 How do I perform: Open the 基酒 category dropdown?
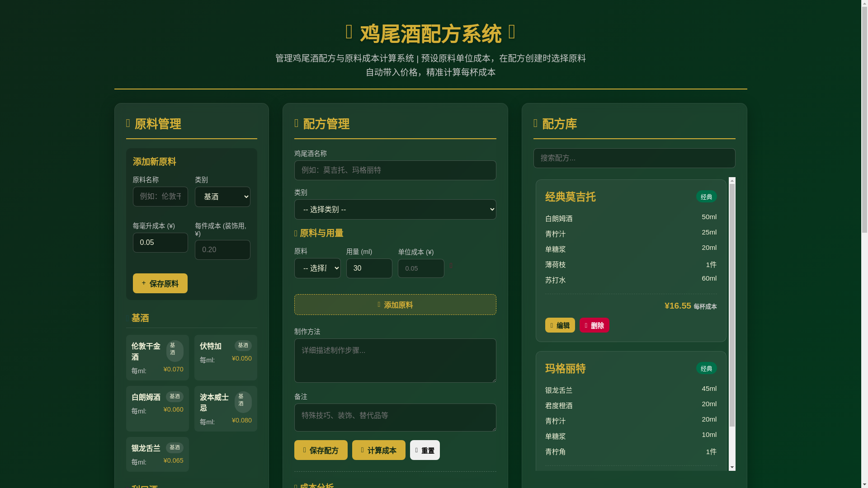point(222,197)
